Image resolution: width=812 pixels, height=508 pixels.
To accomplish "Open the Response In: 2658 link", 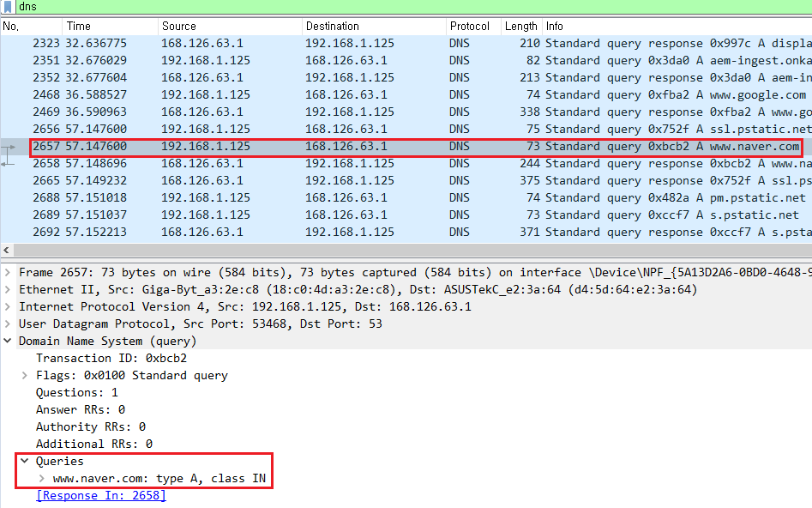I will coord(101,496).
